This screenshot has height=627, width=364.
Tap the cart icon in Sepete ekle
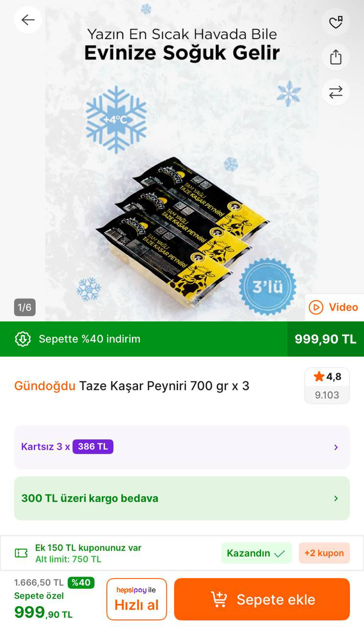(219, 599)
